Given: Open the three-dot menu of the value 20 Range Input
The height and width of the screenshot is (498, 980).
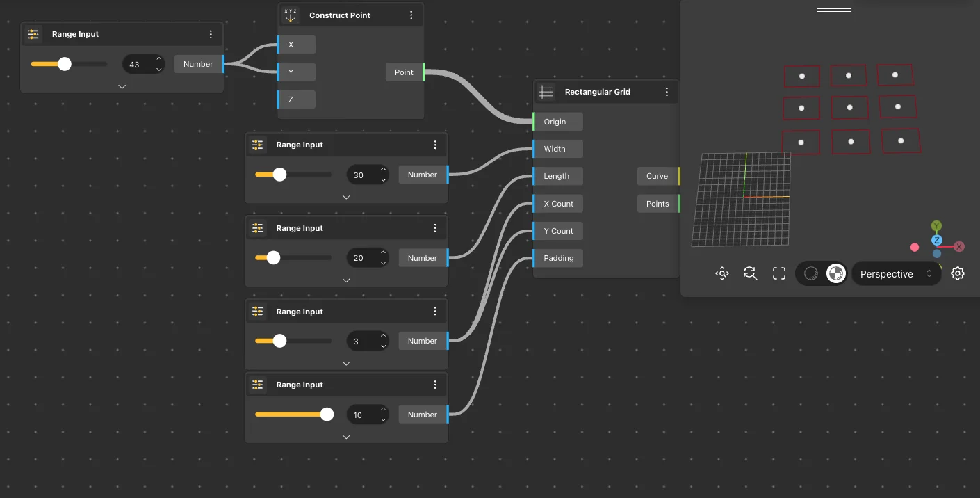Looking at the screenshot, I should [x=435, y=228].
